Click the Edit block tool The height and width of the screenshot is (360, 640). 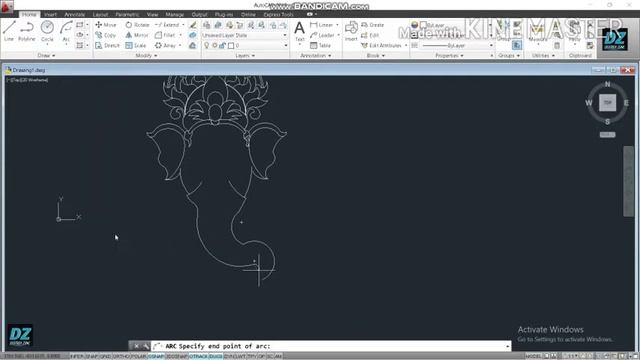[x=370, y=36]
